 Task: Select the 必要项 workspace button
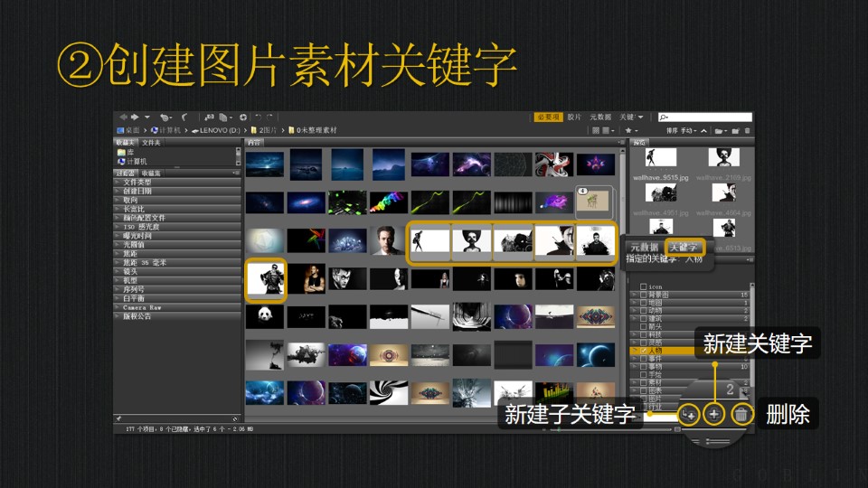(548, 117)
